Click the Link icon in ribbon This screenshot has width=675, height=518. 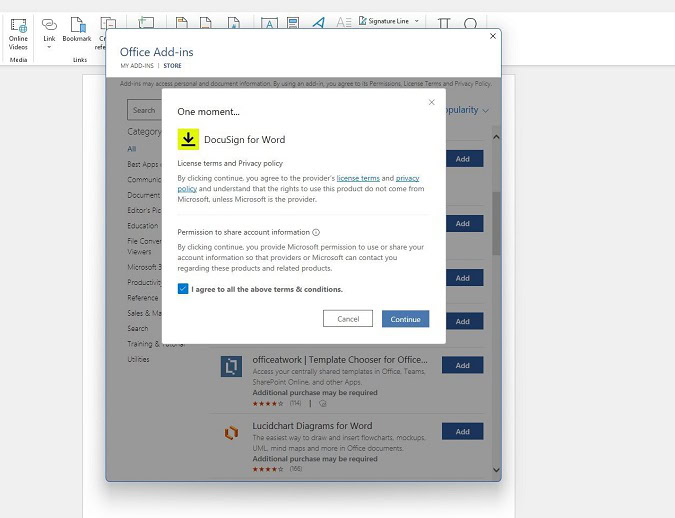point(49,25)
